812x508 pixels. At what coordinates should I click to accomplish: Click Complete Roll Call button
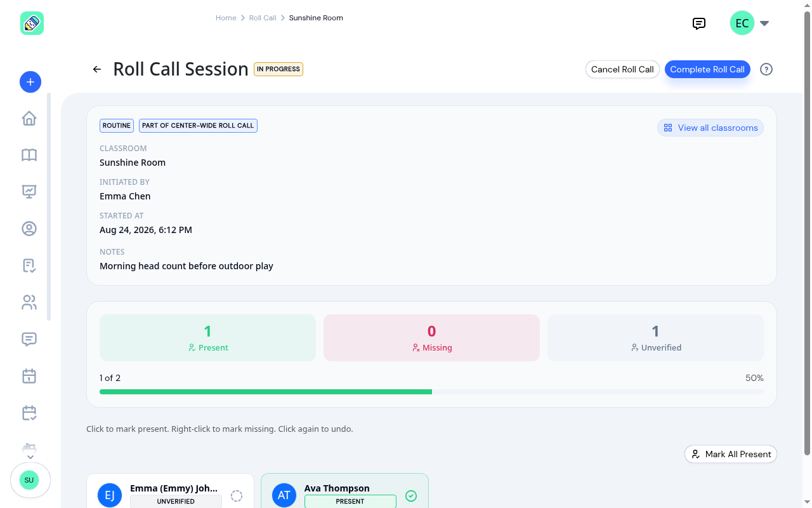point(707,69)
